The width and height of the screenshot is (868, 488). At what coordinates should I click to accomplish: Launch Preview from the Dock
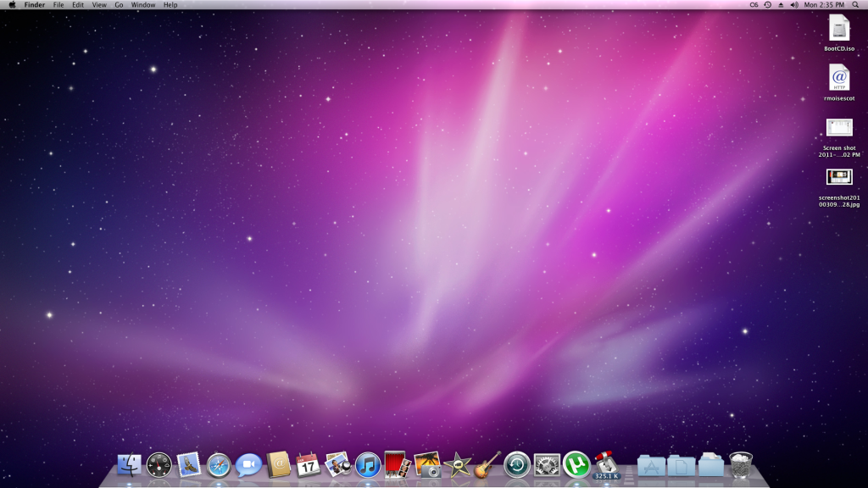coord(338,465)
